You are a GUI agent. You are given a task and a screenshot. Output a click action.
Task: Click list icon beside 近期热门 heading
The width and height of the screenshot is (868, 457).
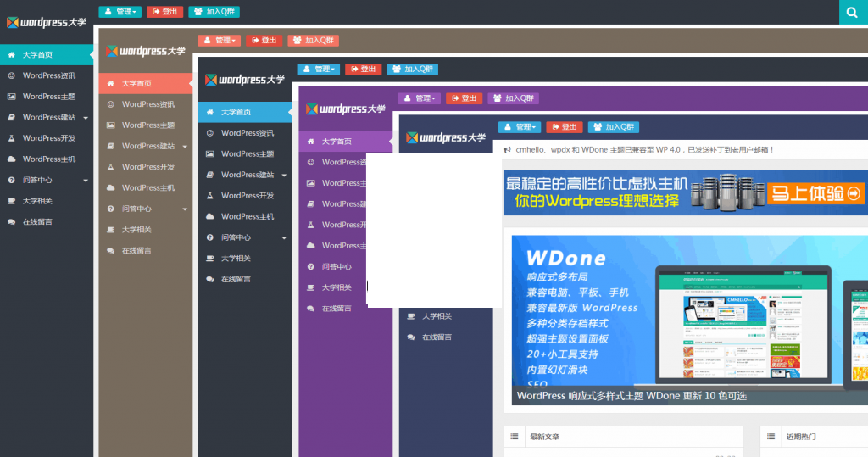point(771,437)
